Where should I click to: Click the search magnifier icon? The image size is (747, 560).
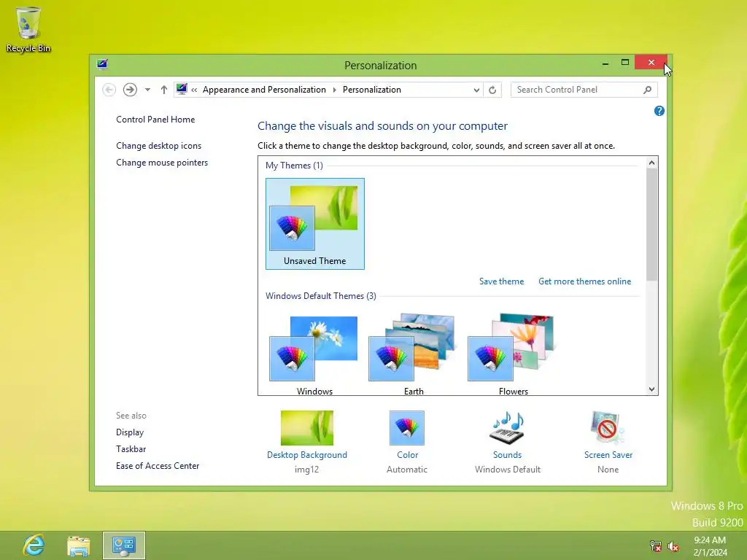coord(647,90)
